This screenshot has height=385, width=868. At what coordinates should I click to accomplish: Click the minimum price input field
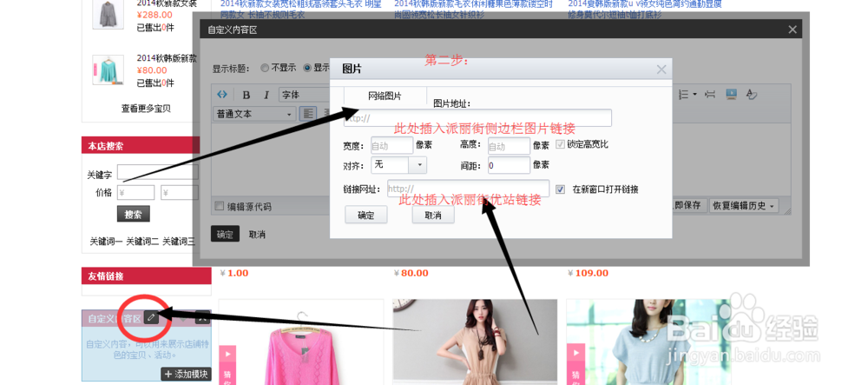tap(135, 193)
